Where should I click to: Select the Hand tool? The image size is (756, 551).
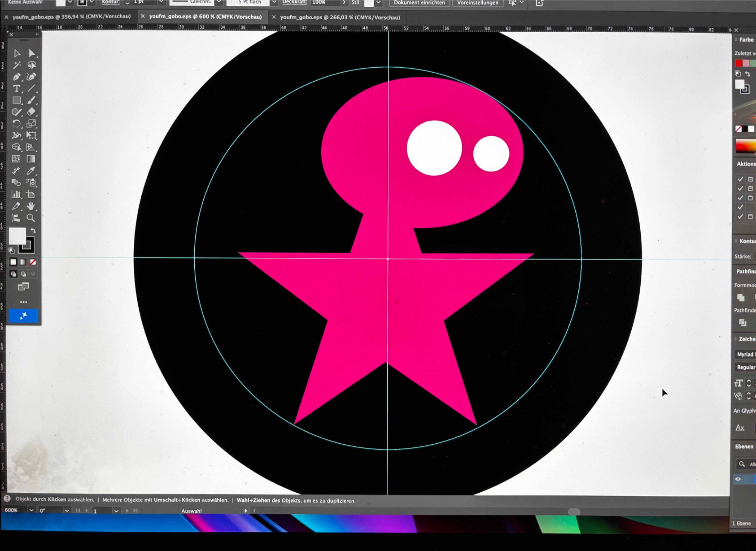(31, 206)
